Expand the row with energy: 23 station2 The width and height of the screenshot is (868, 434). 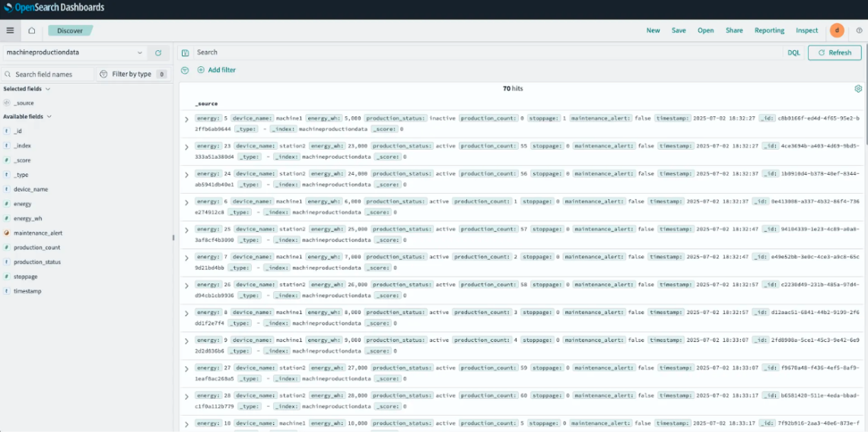pyautogui.click(x=186, y=147)
